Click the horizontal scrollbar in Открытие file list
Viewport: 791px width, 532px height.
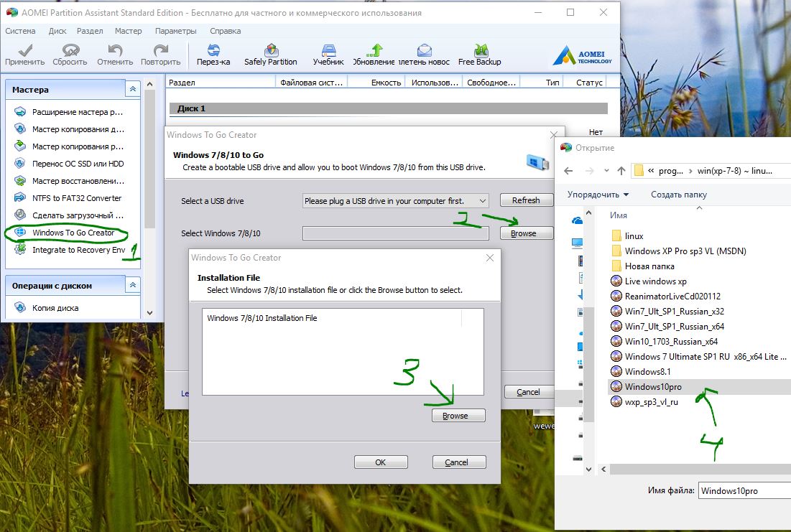click(x=700, y=469)
